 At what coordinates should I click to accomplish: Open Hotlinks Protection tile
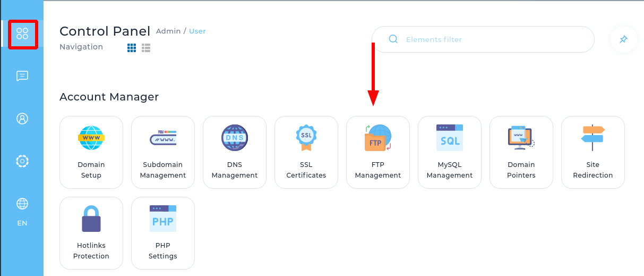91,233
